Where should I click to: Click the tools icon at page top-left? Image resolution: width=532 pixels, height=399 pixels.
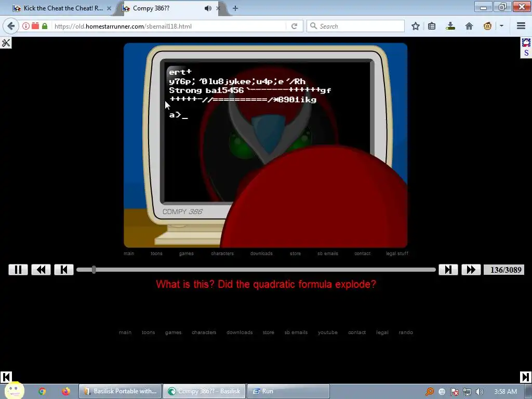[6, 43]
